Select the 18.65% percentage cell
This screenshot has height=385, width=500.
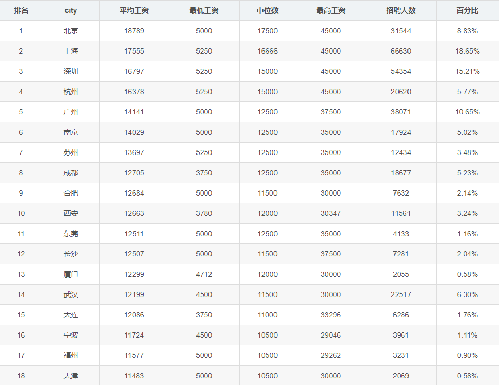coord(467,51)
